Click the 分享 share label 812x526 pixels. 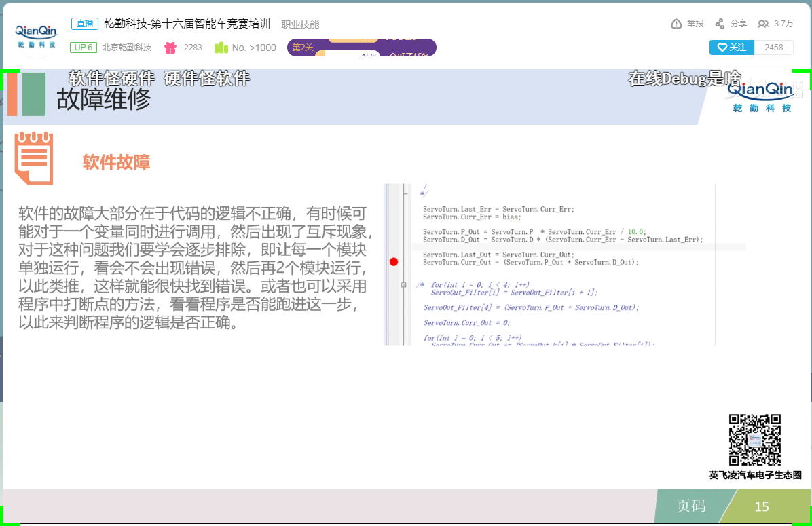tap(739, 24)
